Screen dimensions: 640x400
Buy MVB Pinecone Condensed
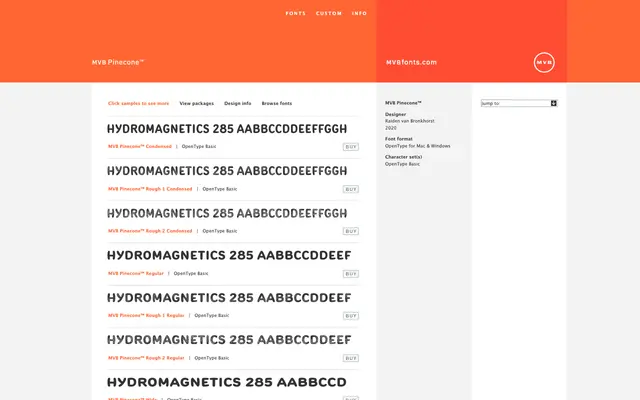(351, 147)
